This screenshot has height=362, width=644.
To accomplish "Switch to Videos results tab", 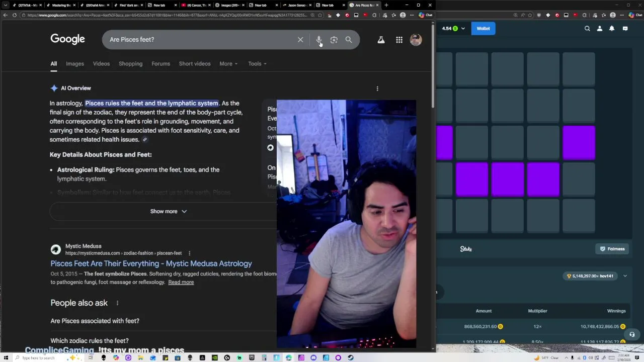I will (x=101, y=64).
